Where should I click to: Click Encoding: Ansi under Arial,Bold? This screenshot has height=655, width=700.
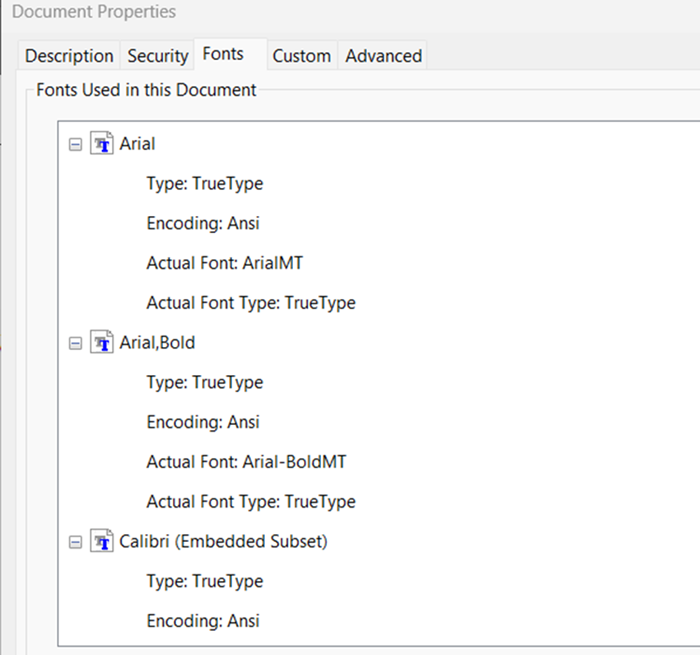coord(202,422)
